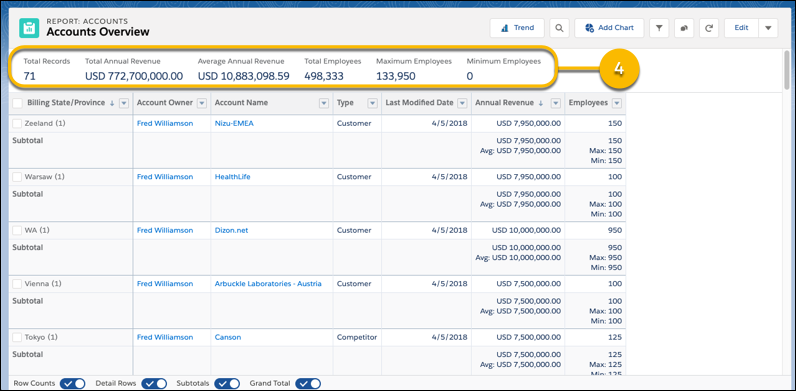The image size is (796, 391).
Task: Click the Accounts report icon
Action: (29, 28)
